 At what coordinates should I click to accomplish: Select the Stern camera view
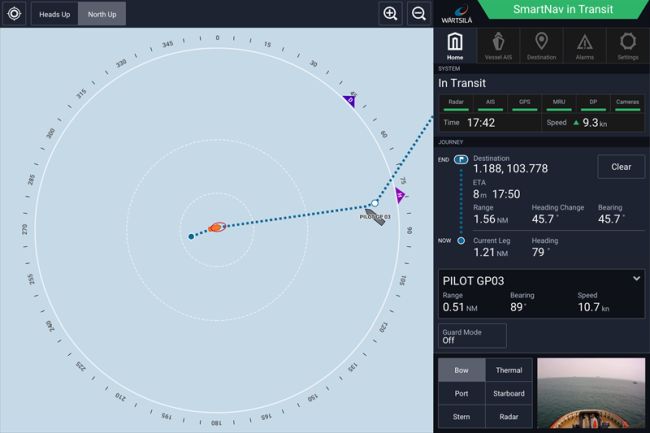tap(461, 416)
